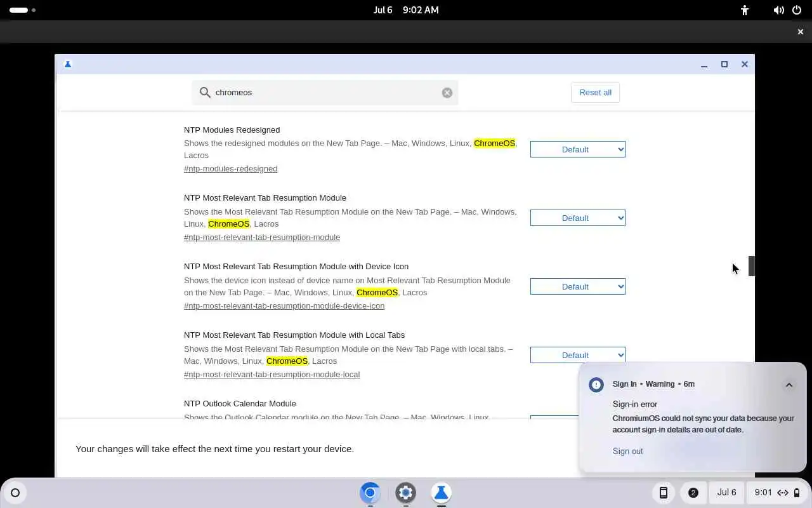Open the Jul 6 calendar in shelf

point(726,493)
